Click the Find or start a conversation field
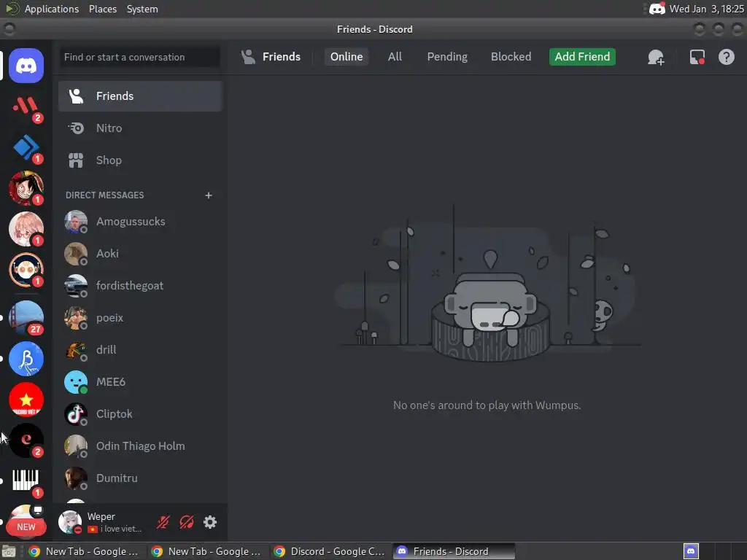The image size is (747, 560). coord(139,57)
